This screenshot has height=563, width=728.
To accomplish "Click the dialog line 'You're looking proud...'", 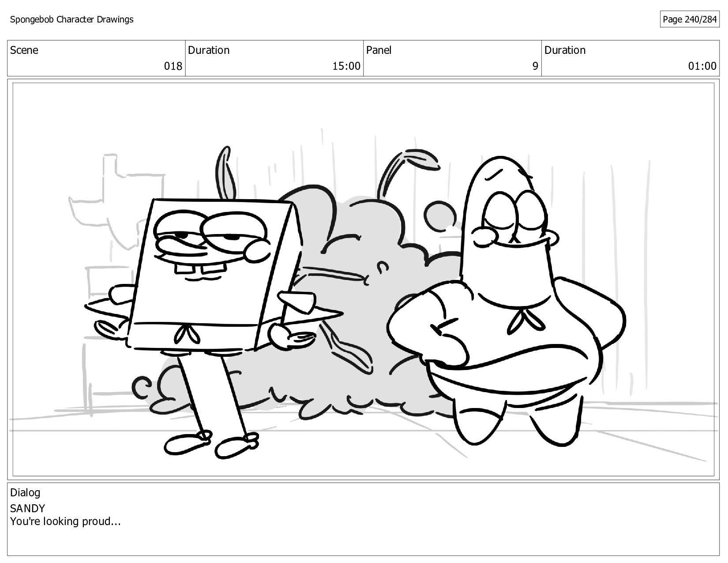I will tap(65, 521).
